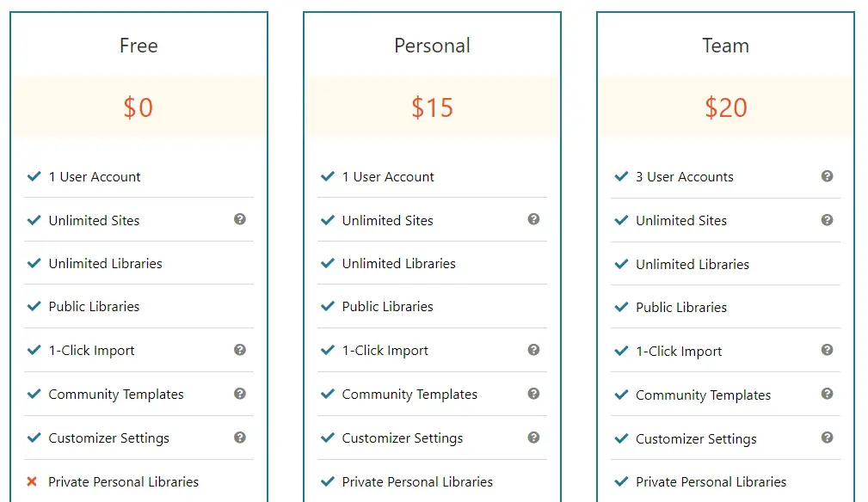Screen dimensions: 868x502
Task: Click help icon beside Free plan Unlimited Sites
Action: 240,219
